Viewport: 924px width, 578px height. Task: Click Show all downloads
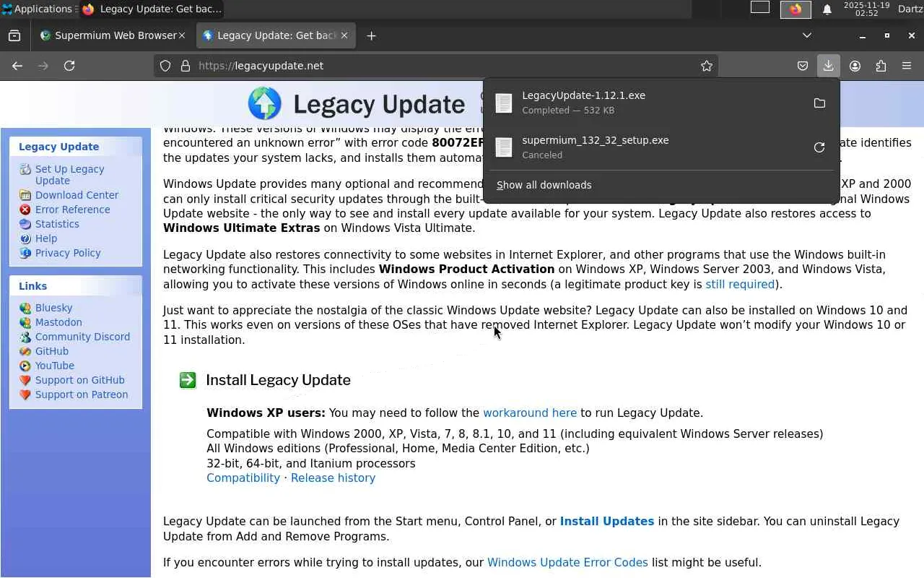544,185
